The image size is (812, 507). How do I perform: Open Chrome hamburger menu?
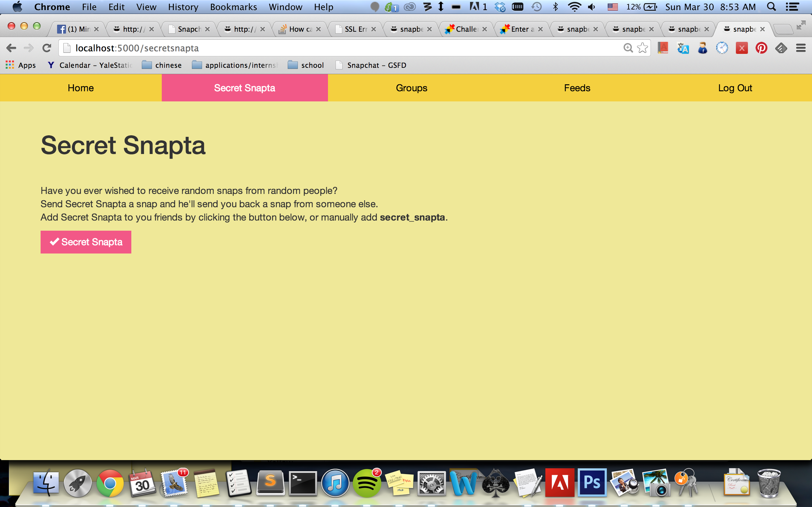(801, 48)
